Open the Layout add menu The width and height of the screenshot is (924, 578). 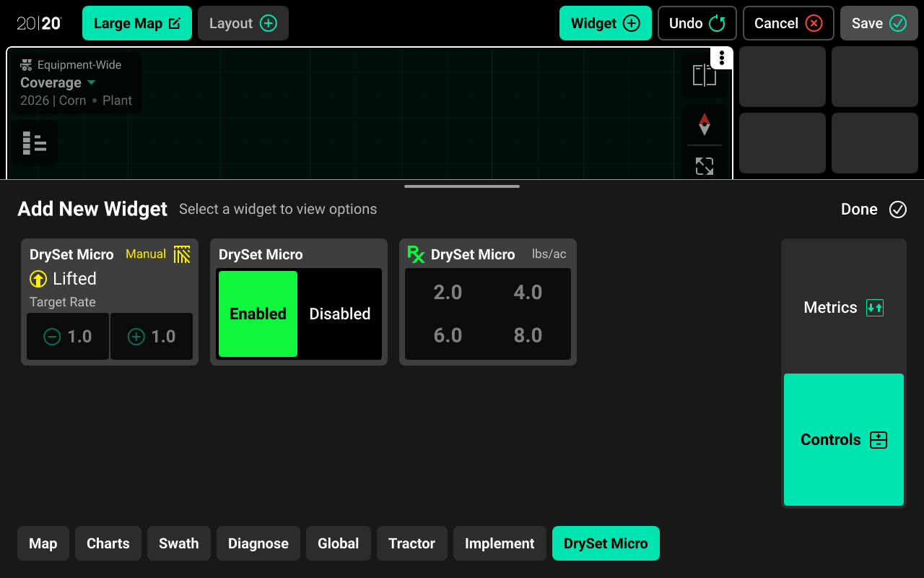pos(243,23)
